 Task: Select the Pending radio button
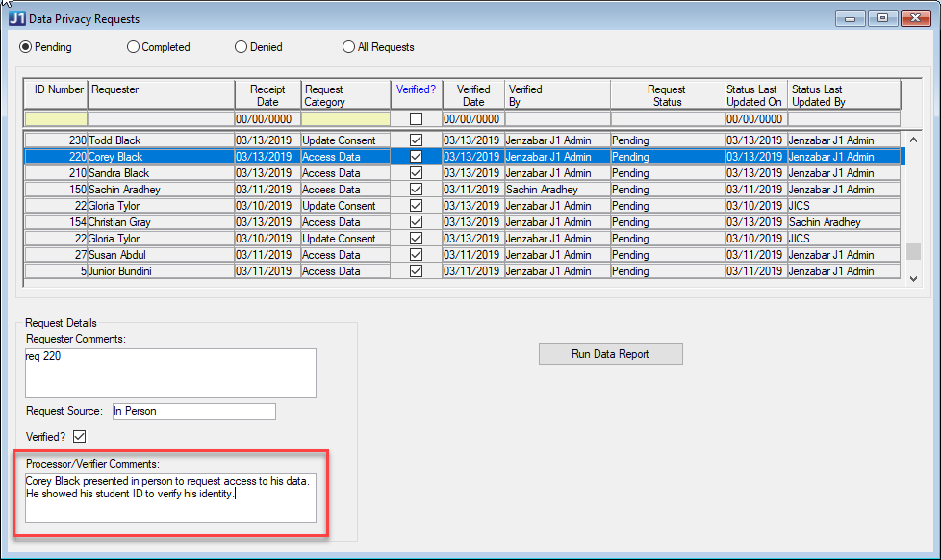click(26, 47)
